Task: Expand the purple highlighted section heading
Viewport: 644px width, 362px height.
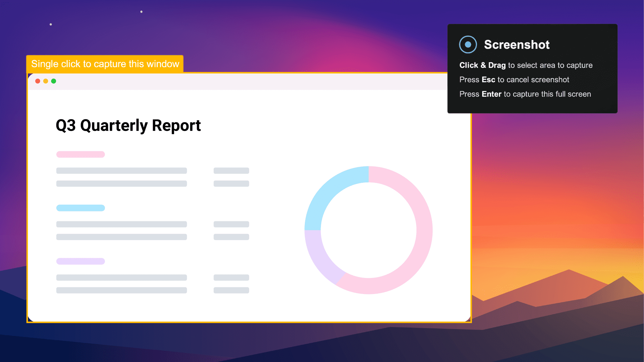Action: tap(80, 261)
